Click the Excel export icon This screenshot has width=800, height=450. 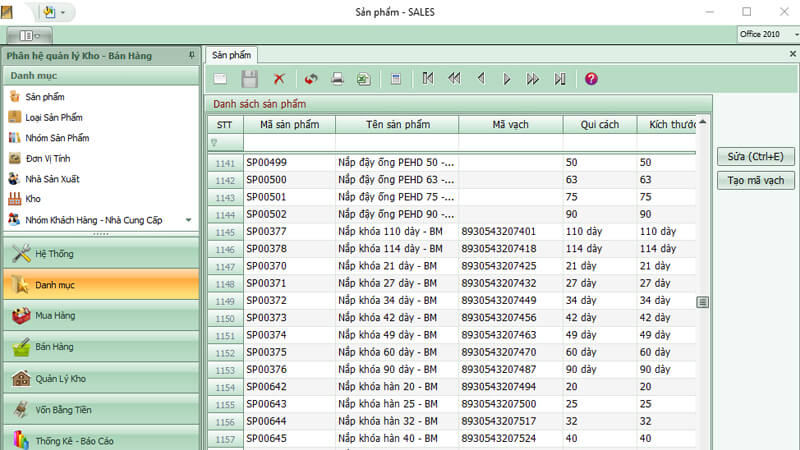tap(363, 79)
